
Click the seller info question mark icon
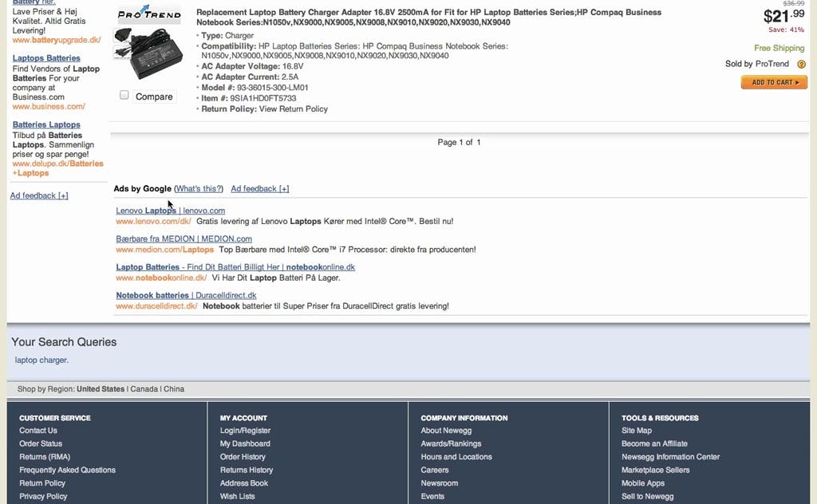point(801,65)
